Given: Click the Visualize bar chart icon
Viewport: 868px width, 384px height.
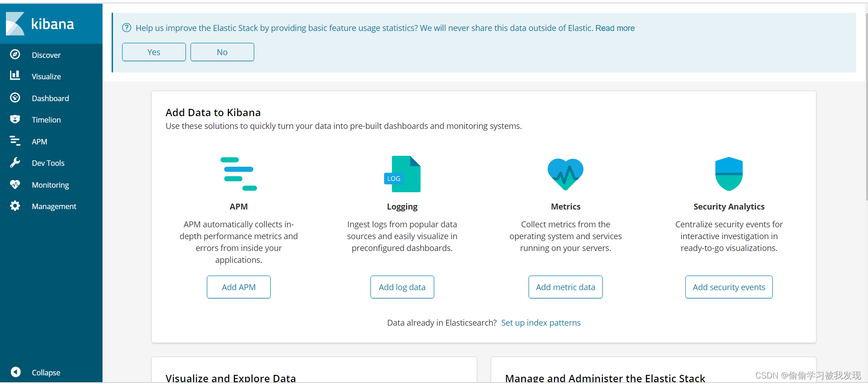Looking at the screenshot, I should (x=15, y=75).
